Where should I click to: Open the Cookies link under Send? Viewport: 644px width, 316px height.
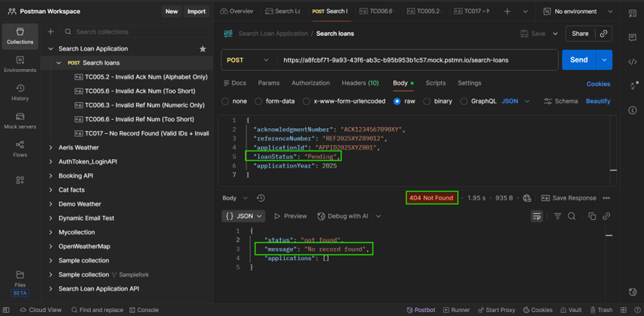pyautogui.click(x=598, y=84)
